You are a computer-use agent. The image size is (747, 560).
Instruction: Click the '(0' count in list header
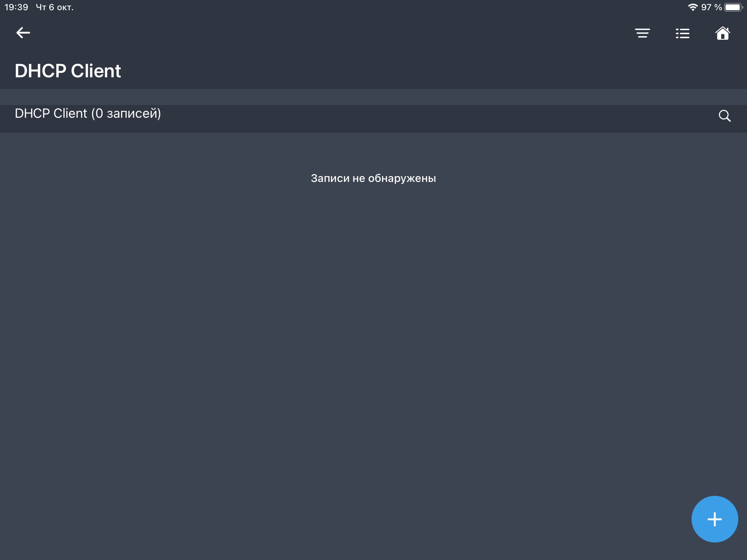coord(97,114)
